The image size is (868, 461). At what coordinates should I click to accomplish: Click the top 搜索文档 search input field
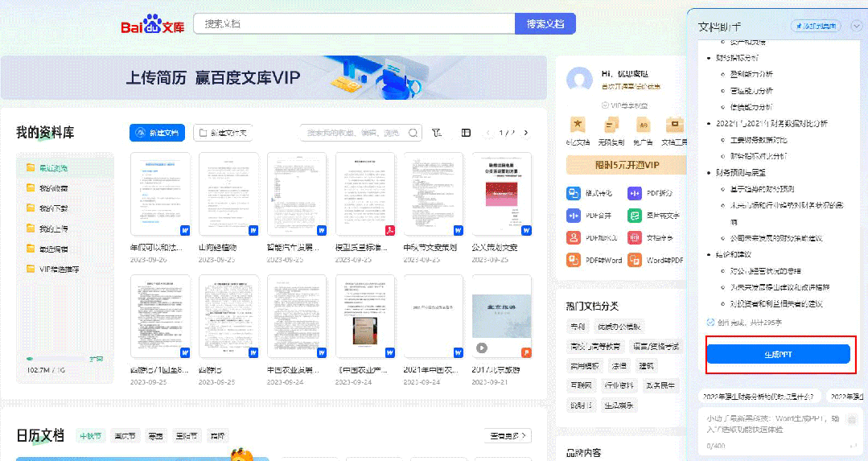354,24
